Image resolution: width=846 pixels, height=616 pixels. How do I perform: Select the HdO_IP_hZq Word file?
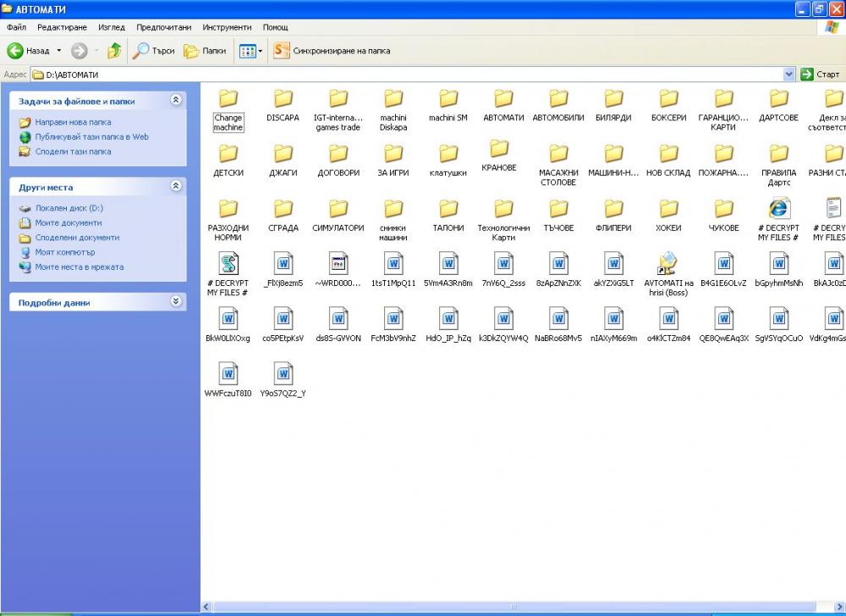448,326
